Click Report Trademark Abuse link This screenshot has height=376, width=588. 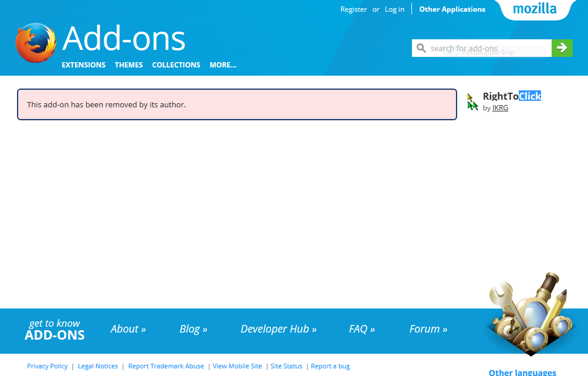pyautogui.click(x=166, y=366)
